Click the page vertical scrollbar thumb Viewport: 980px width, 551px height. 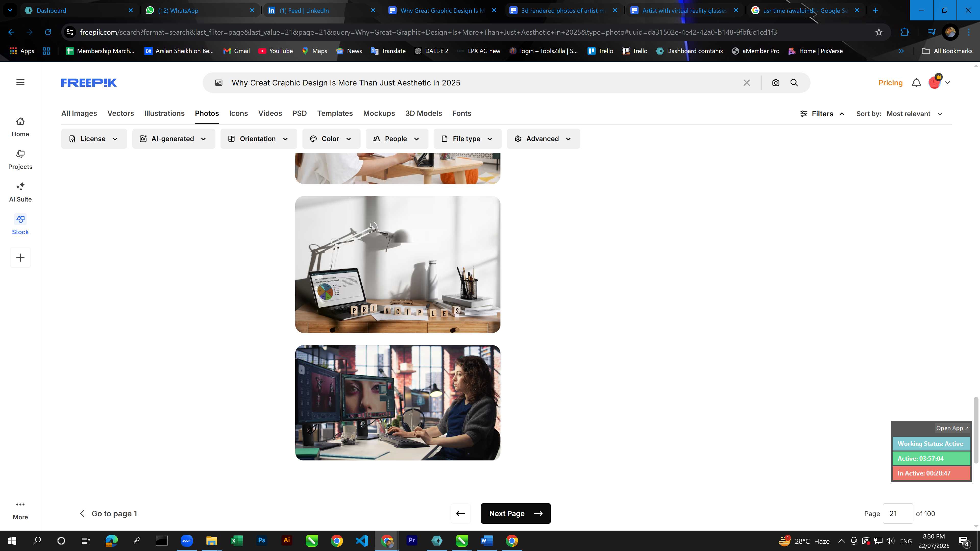pyautogui.click(x=976, y=430)
